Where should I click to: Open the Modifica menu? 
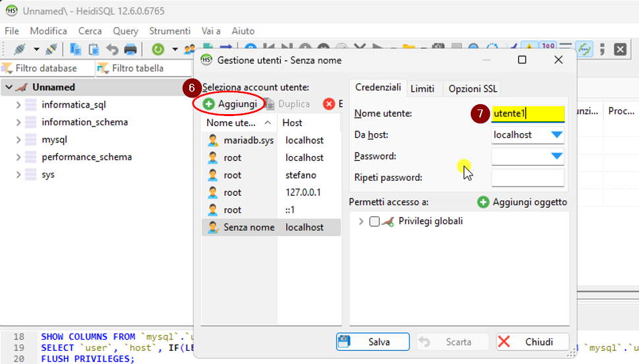click(x=49, y=31)
